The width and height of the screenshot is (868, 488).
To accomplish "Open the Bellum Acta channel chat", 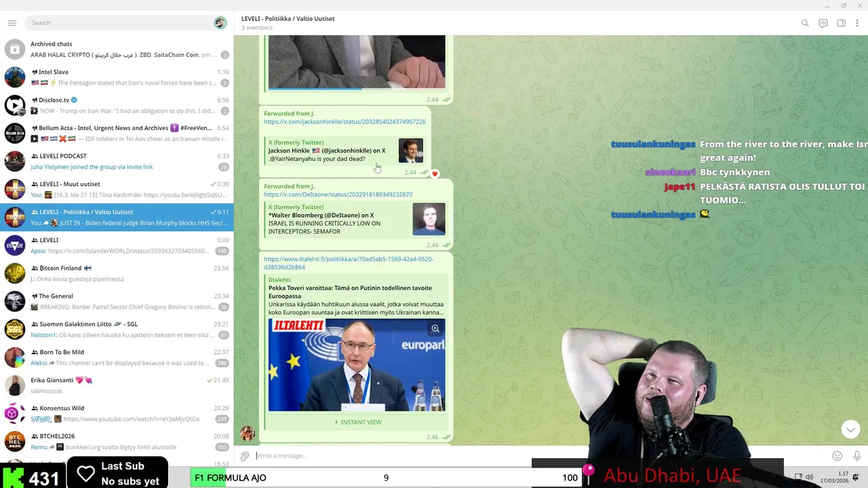I will click(x=117, y=134).
